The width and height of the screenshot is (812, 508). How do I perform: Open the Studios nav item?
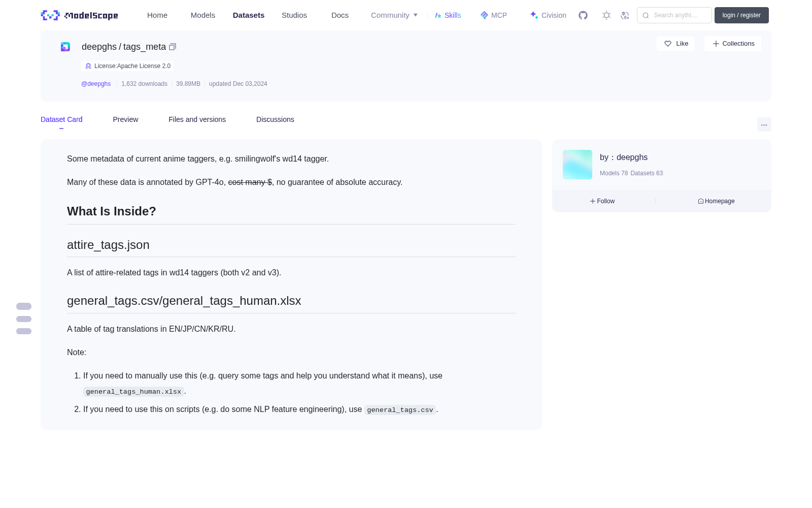point(294,15)
